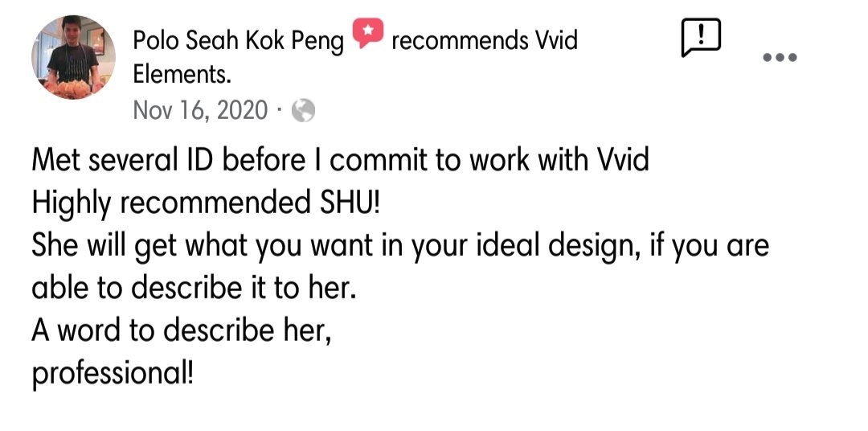
Task: Click the "able to describe it to her." line
Action: coord(193,289)
